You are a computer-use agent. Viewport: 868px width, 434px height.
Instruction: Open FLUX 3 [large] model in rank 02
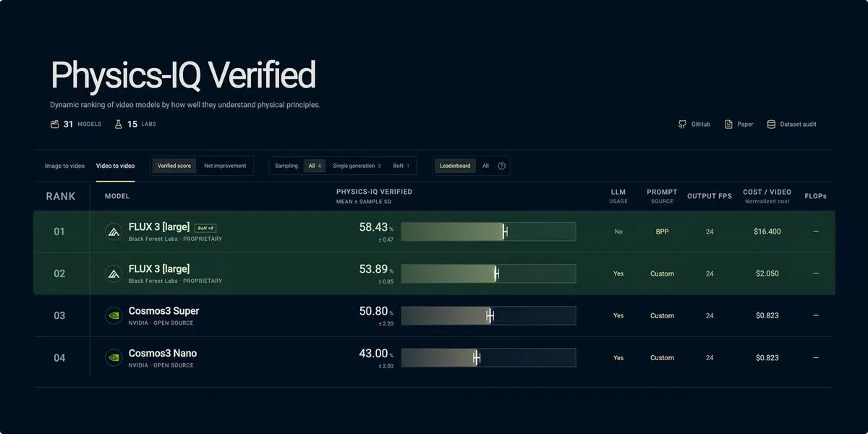(x=159, y=269)
